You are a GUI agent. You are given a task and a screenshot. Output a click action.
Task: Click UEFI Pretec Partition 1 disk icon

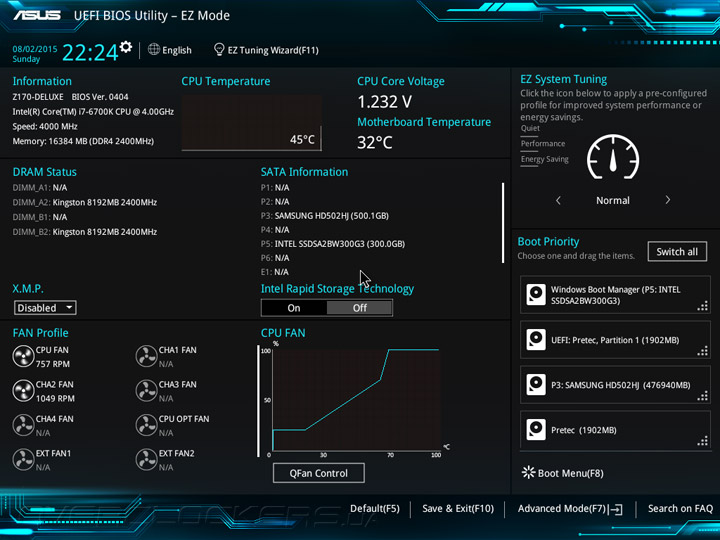(536, 340)
